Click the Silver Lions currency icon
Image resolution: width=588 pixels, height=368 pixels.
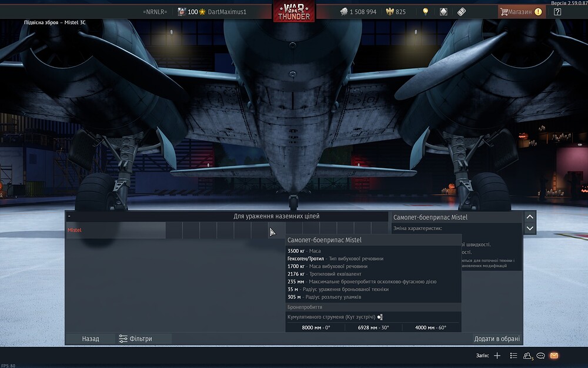(x=344, y=12)
